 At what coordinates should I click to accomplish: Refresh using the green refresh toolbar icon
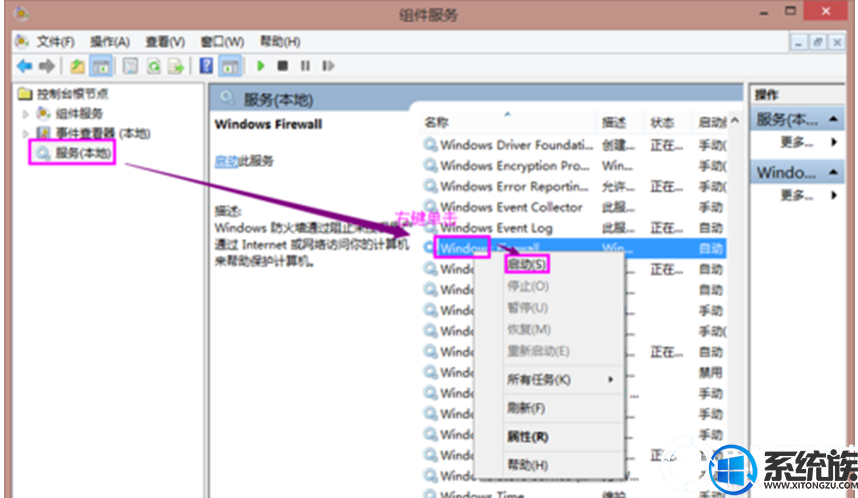click(154, 66)
